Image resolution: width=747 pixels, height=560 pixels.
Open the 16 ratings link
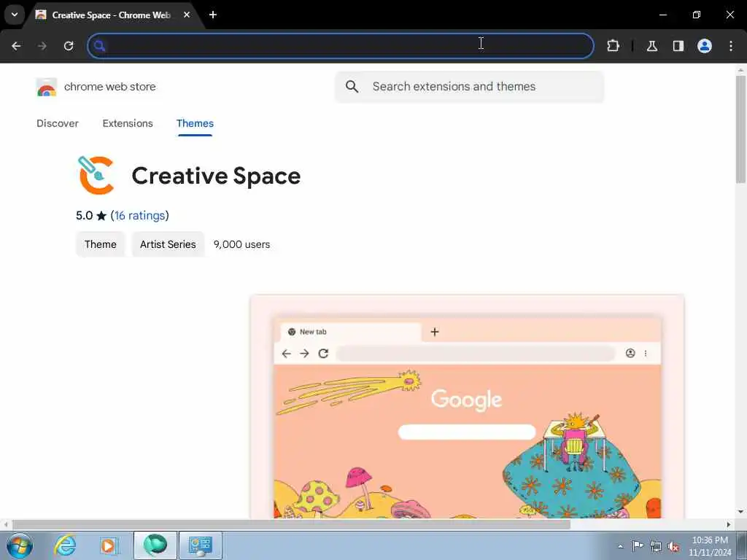click(139, 215)
